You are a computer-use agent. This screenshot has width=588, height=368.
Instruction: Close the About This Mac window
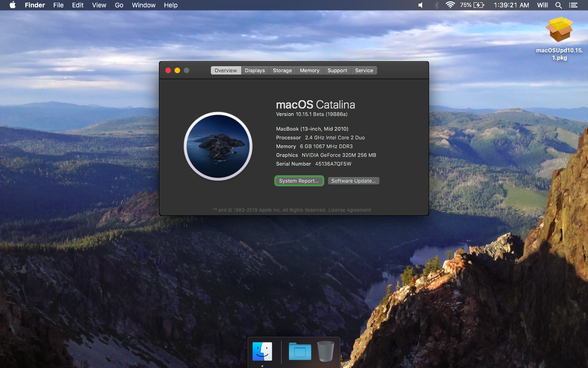(168, 70)
